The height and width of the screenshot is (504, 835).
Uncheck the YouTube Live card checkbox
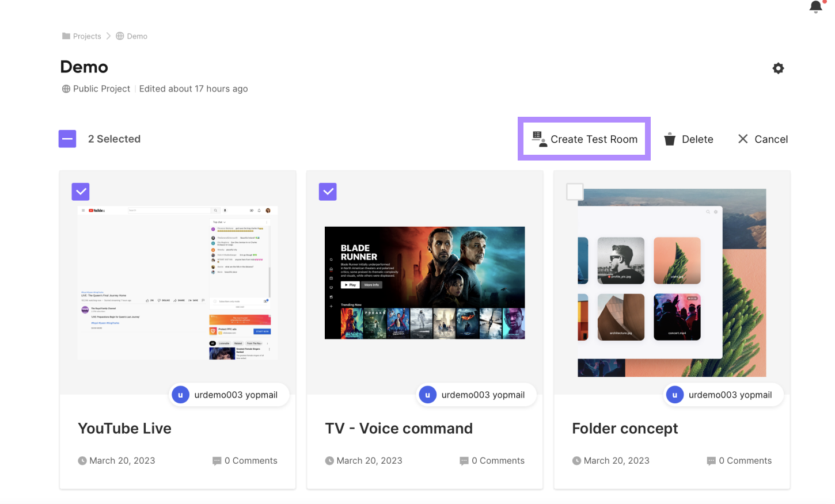(x=81, y=192)
